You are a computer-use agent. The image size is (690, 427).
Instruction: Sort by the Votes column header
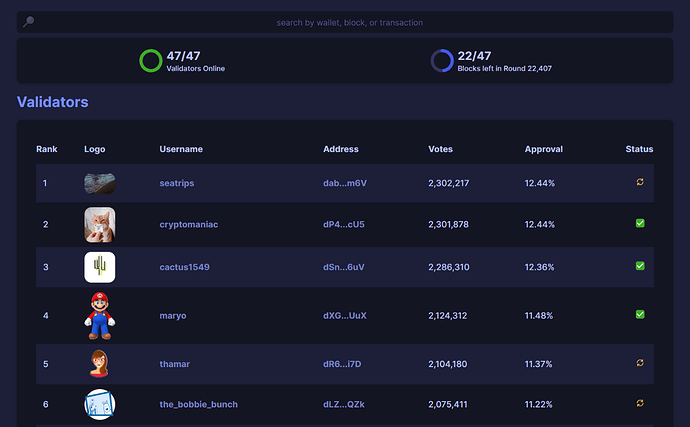click(440, 149)
